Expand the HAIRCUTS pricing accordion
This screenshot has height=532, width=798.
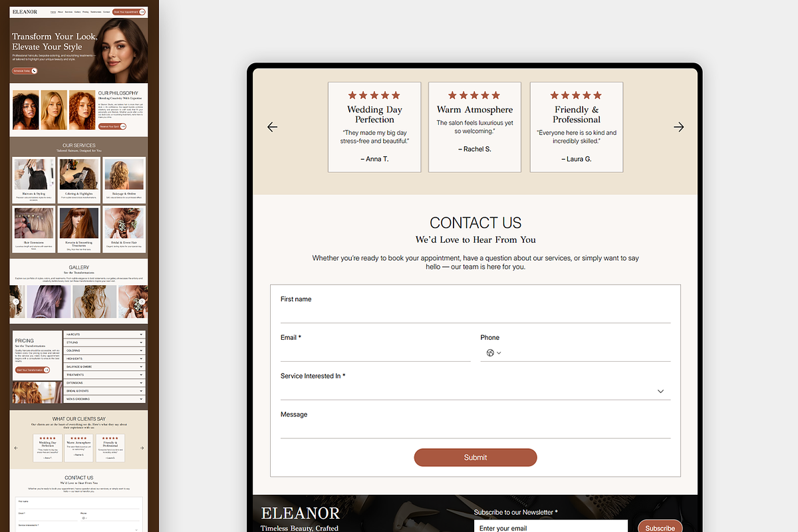(104, 334)
